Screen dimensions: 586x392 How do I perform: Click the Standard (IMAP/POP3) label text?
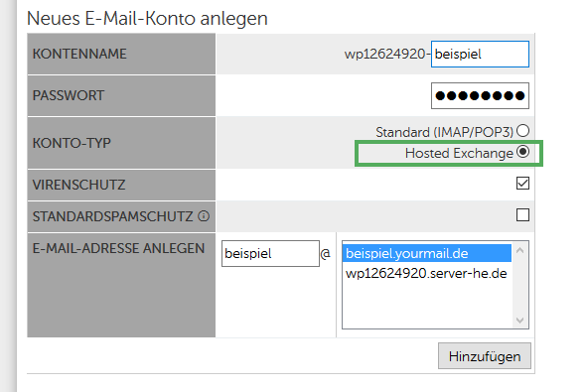[444, 132]
